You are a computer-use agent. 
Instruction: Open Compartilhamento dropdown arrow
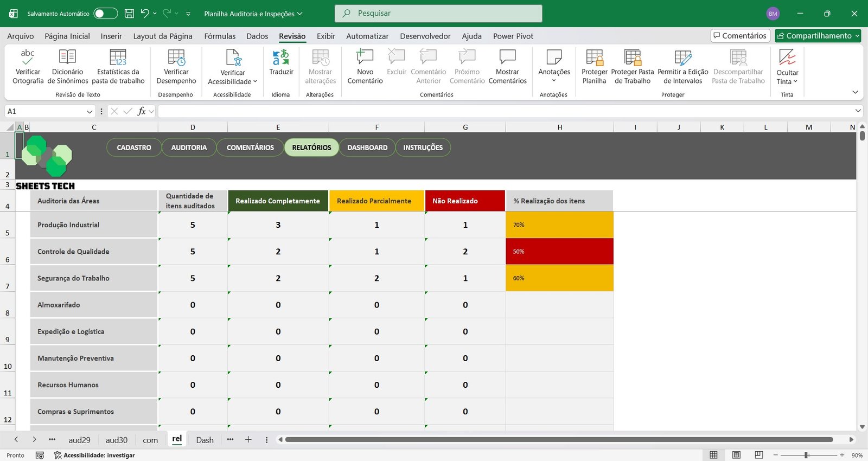[x=857, y=36]
